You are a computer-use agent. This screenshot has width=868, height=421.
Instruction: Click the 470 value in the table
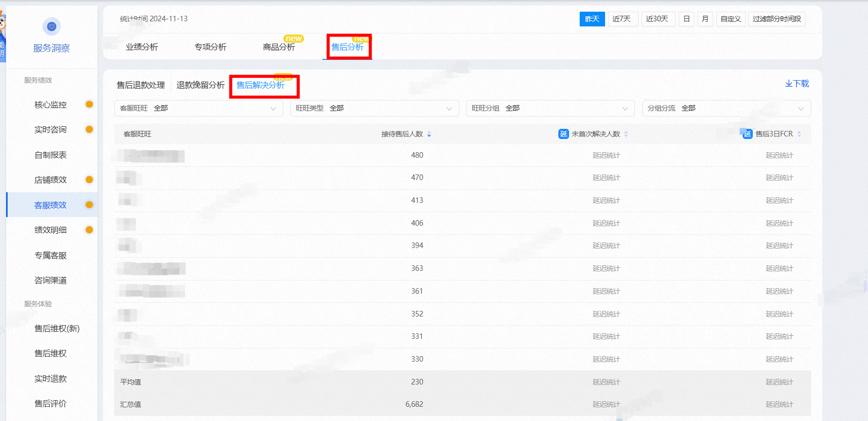point(417,178)
